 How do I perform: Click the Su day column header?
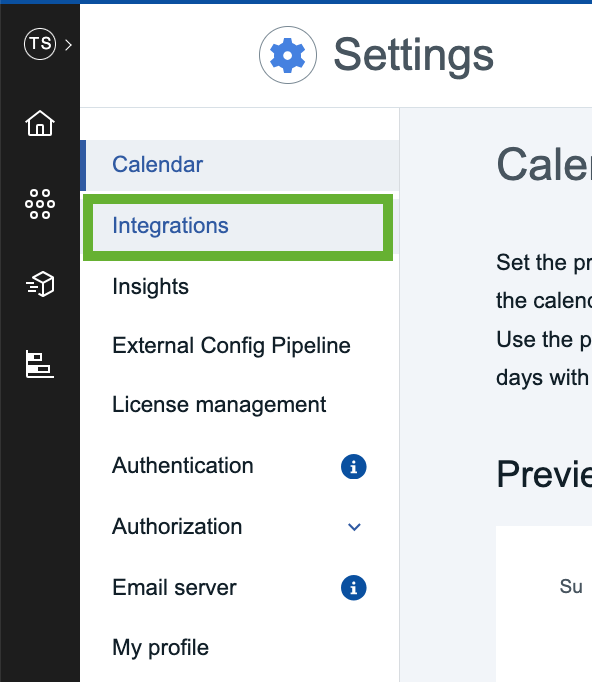[571, 586]
